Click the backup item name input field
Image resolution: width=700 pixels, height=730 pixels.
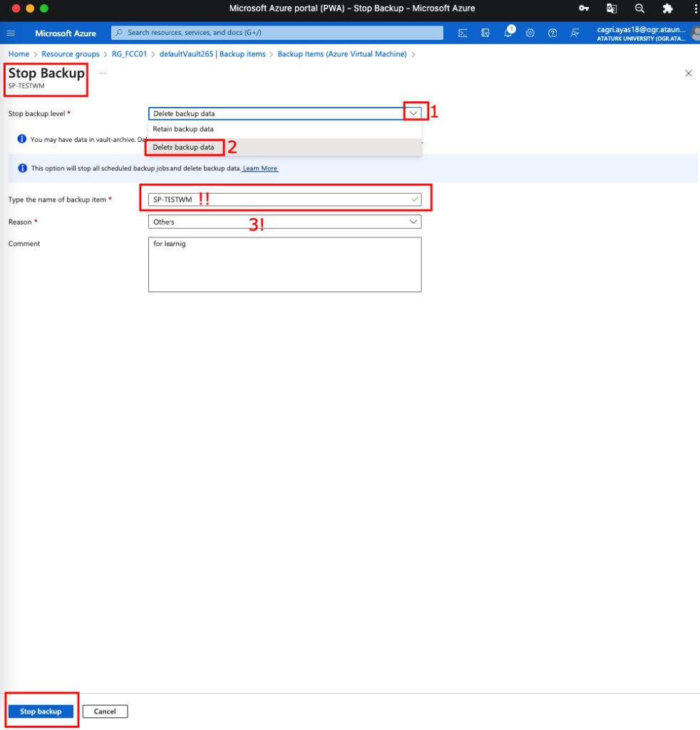click(284, 200)
